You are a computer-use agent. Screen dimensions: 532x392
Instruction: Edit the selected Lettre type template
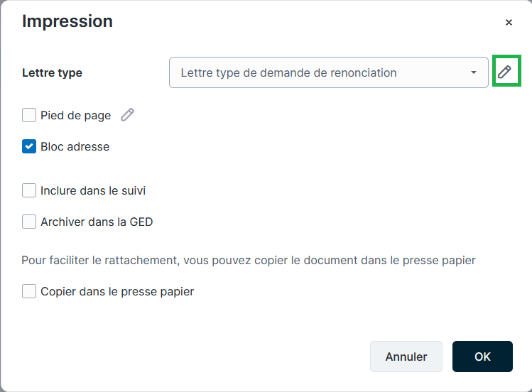tap(505, 72)
